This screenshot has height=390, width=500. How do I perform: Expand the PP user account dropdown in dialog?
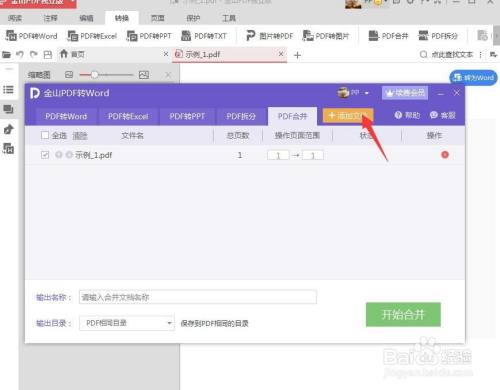pos(367,93)
